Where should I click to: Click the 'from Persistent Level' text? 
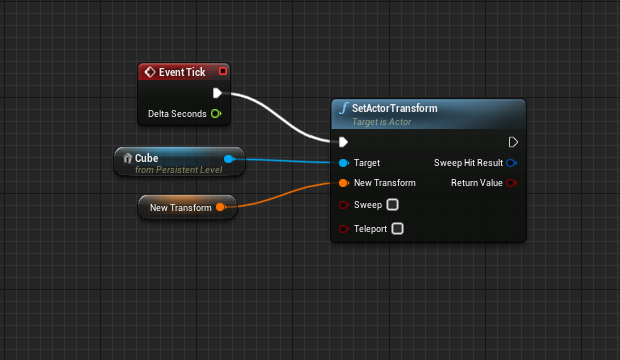(x=179, y=170)
